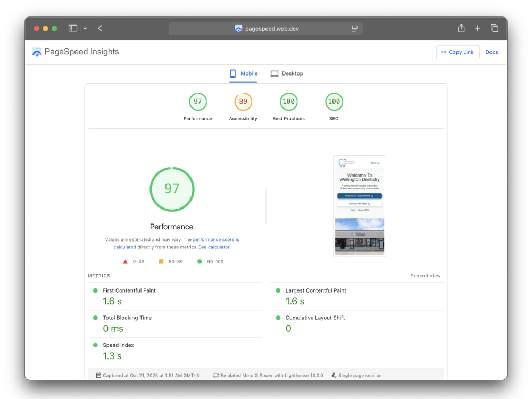The width and height of the screenshot is (532, 399).
Task: Click the large 97 Performance gauge
Action: (x=172, y=189)
